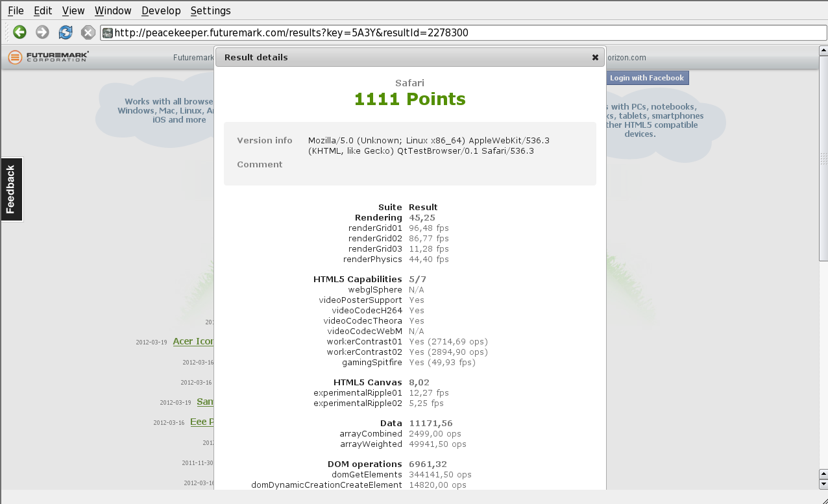Click the workerContrast02 row label
The width and height of the screenshot is (828, 504).
point(365,352)
